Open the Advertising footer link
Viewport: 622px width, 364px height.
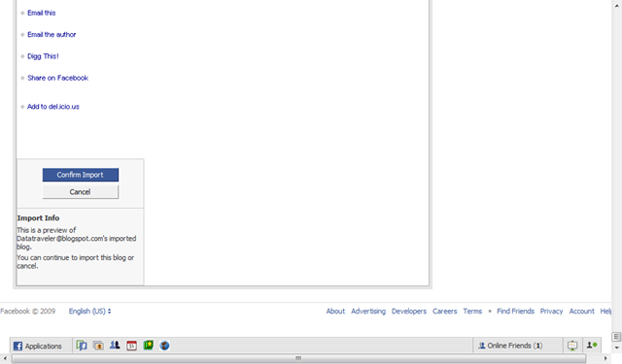tap(368, 312)
